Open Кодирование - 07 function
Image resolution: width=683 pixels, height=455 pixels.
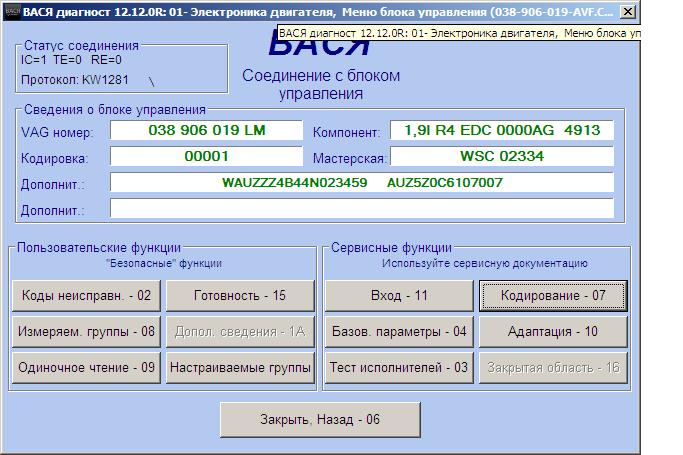pyautogui.click(x=553, y=296)
